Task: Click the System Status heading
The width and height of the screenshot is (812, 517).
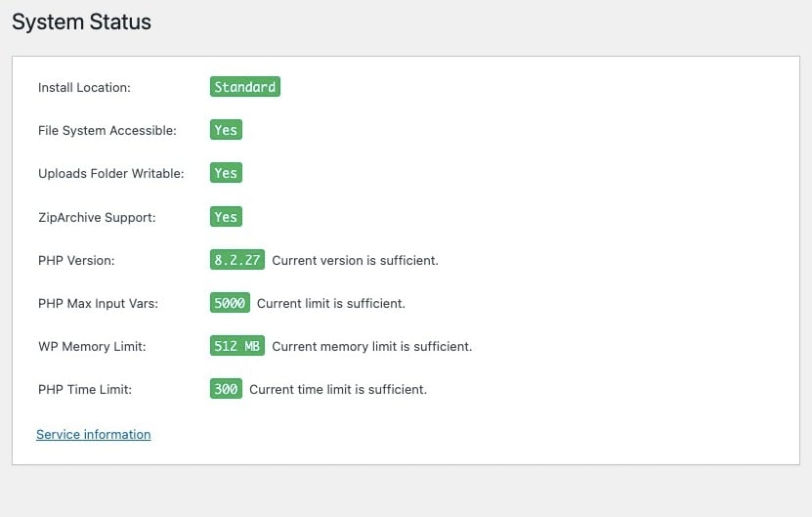Action: point(82,22)
